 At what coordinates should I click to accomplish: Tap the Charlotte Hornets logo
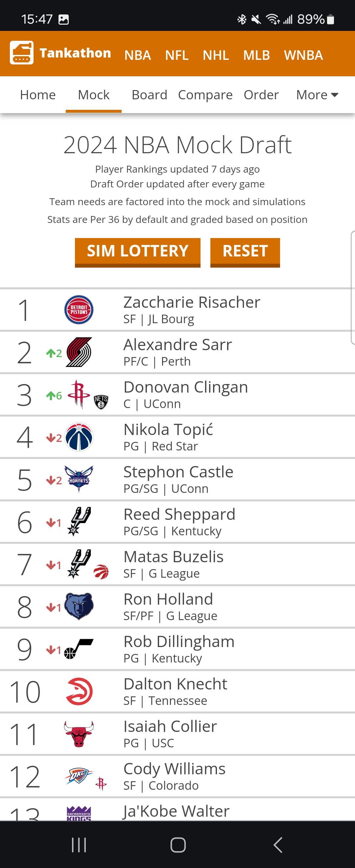(79, 479)
